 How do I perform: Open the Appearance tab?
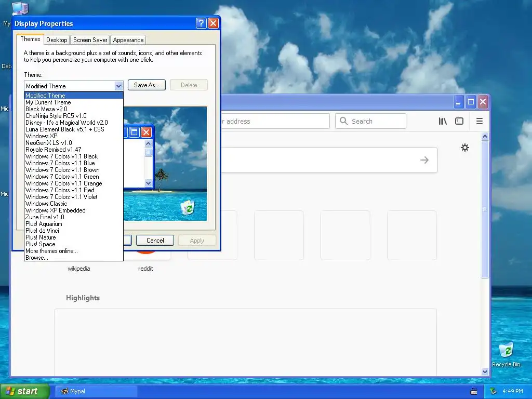pos(128,40)
